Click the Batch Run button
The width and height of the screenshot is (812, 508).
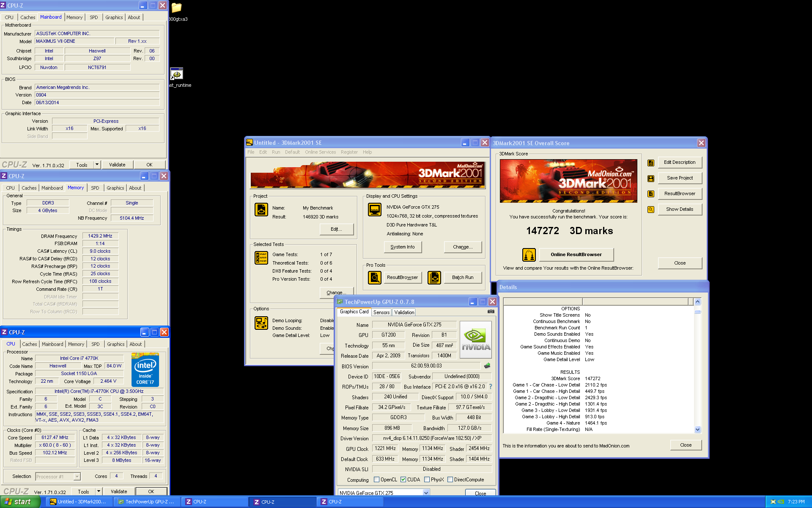click(x=463, y=277)
